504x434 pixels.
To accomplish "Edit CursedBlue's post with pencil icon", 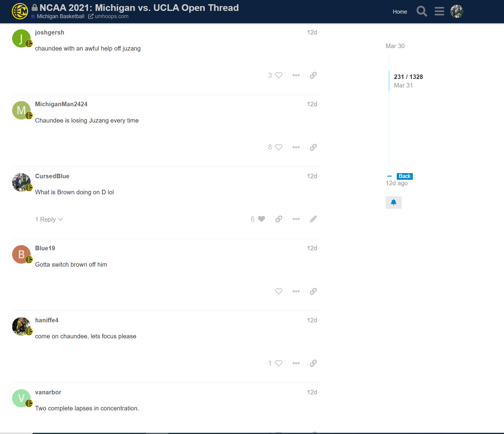I will 313,219.
